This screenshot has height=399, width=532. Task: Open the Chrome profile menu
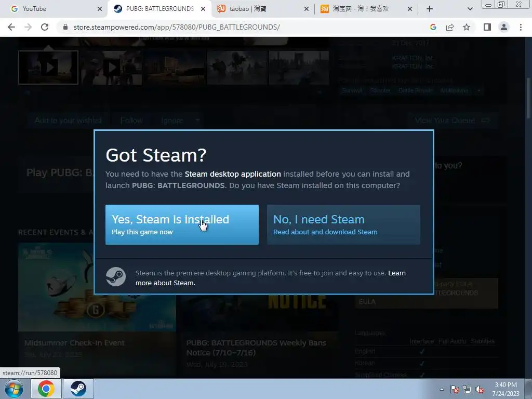(504, 27)
